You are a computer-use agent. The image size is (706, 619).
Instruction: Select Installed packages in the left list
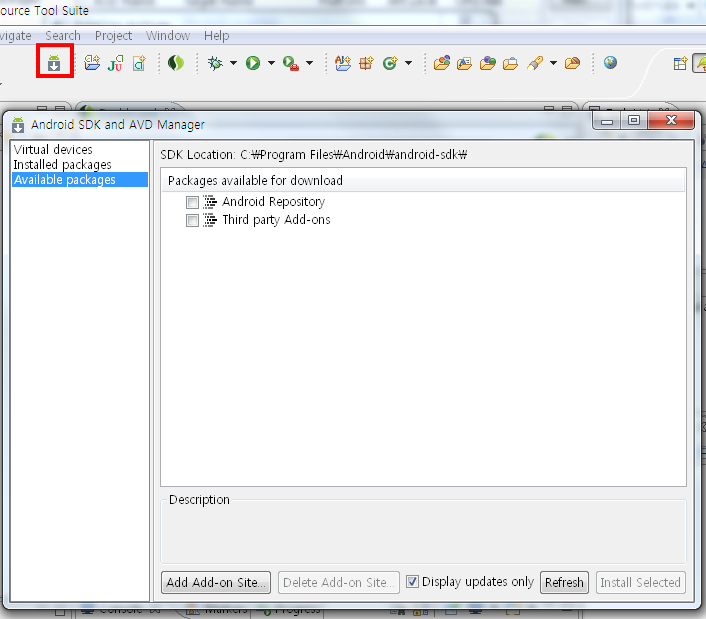(79, 164)
